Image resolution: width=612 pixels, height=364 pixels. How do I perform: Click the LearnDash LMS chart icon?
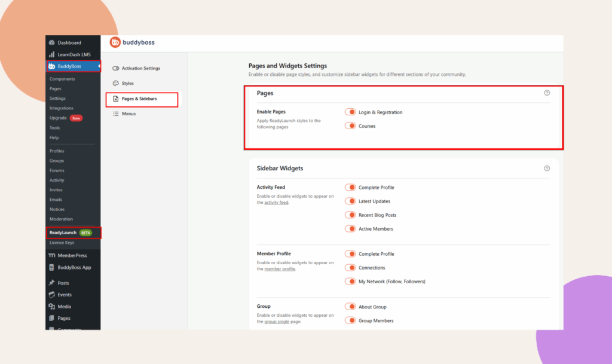coord(51,55)
